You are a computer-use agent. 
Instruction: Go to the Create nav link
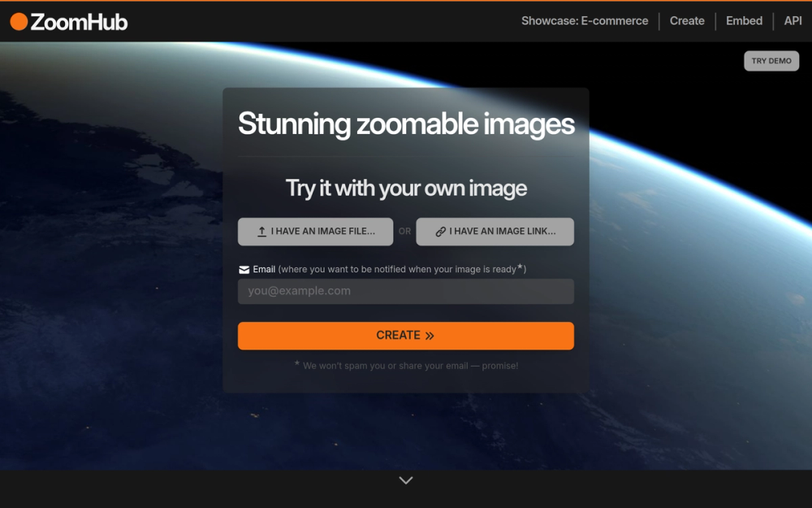tap(687, 21)
